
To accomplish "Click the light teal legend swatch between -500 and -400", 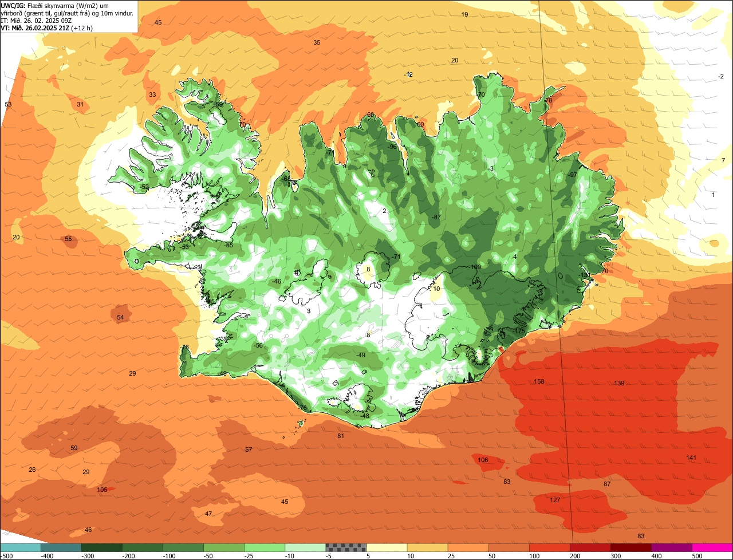I will coord(21,547).
